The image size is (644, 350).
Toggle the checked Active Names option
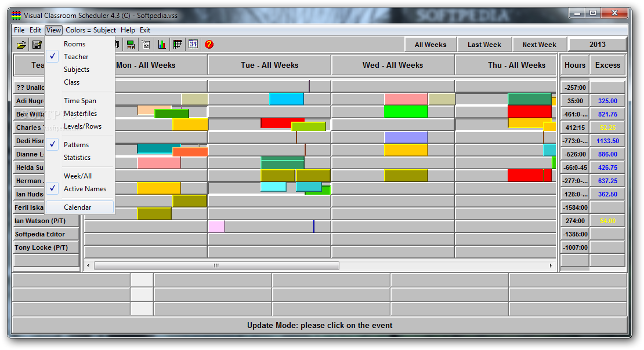pos(85,189)
